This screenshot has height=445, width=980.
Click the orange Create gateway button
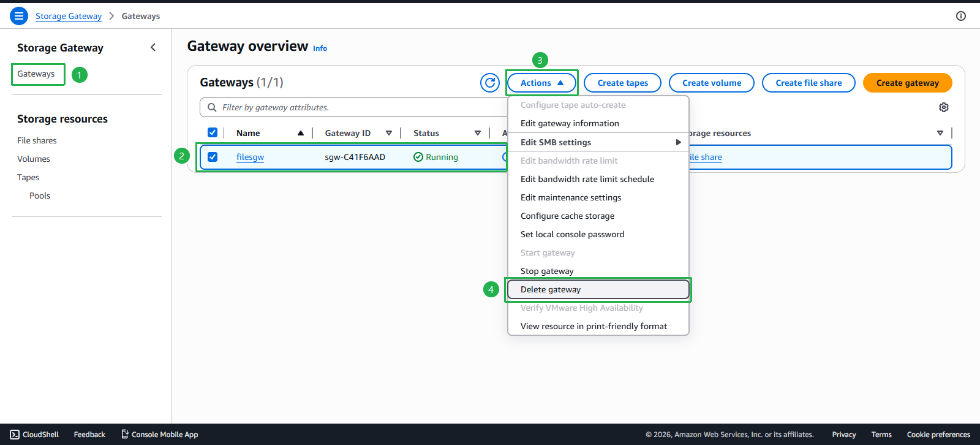[x=908, y=83]
